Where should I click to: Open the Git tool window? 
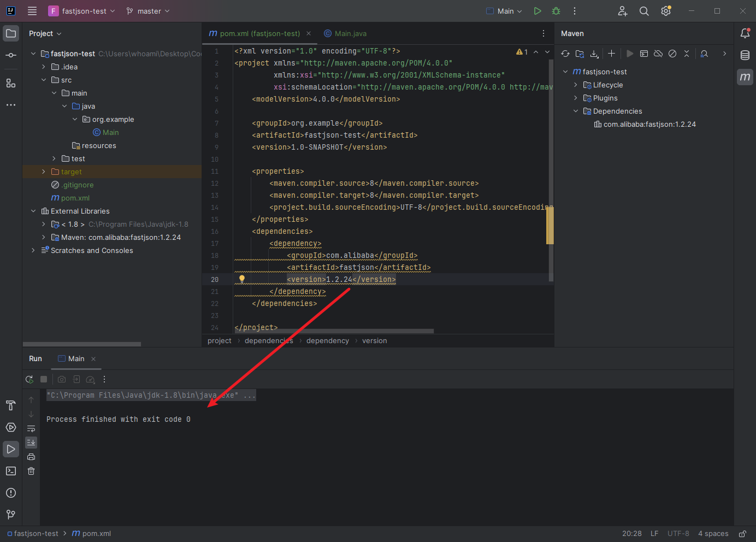point(11,515)
